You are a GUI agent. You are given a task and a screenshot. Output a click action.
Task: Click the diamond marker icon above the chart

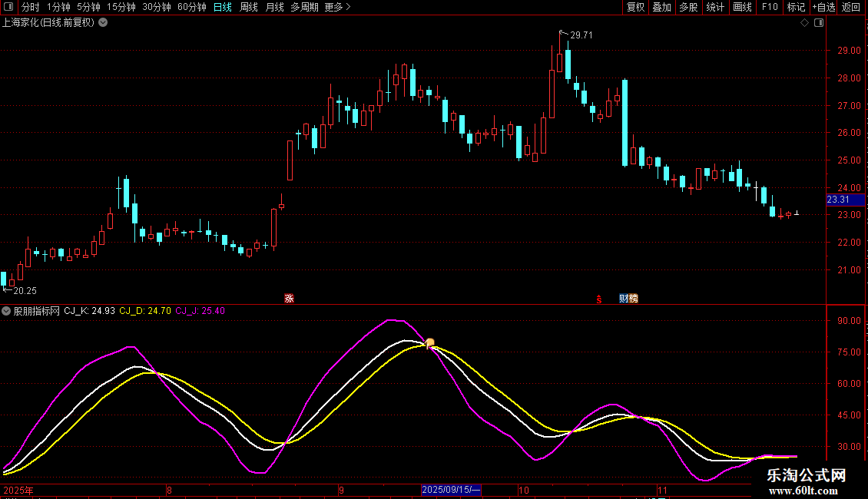805,23
